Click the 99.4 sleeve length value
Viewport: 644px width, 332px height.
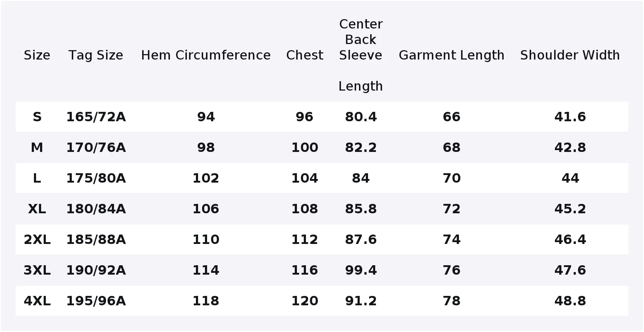[361, 270]
